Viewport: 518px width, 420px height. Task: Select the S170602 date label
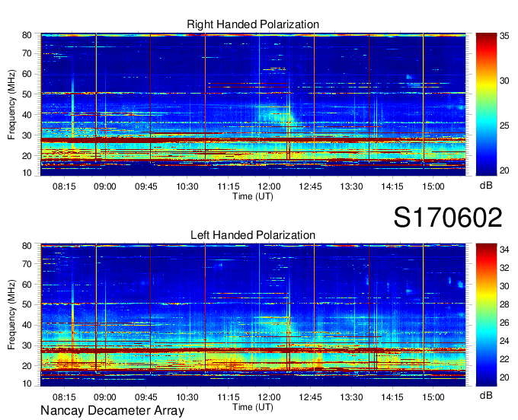pos(448,218)
